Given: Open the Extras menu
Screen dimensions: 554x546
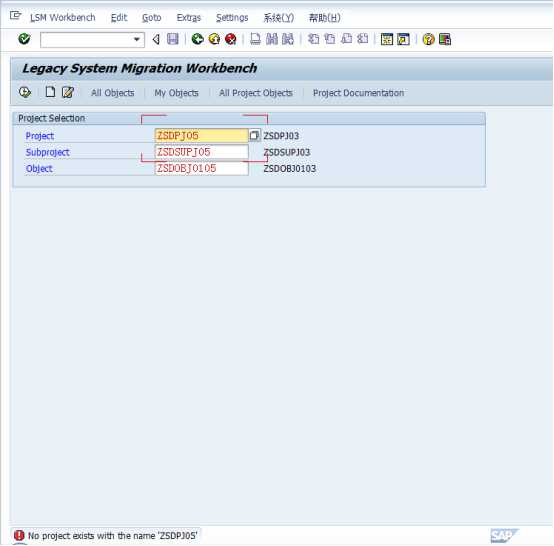Looking at the screenshot, I should click(x=189, y=17).
